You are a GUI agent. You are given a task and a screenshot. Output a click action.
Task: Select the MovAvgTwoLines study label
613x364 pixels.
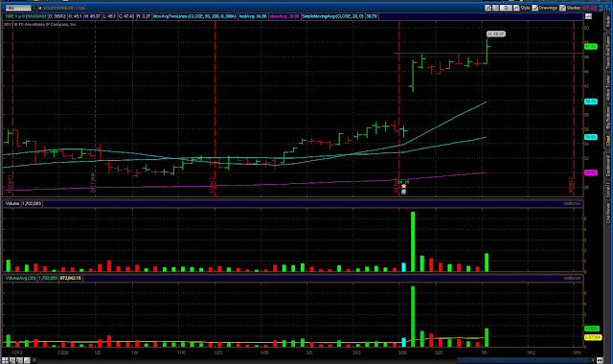pyautogui.click(x=194, y=16)
